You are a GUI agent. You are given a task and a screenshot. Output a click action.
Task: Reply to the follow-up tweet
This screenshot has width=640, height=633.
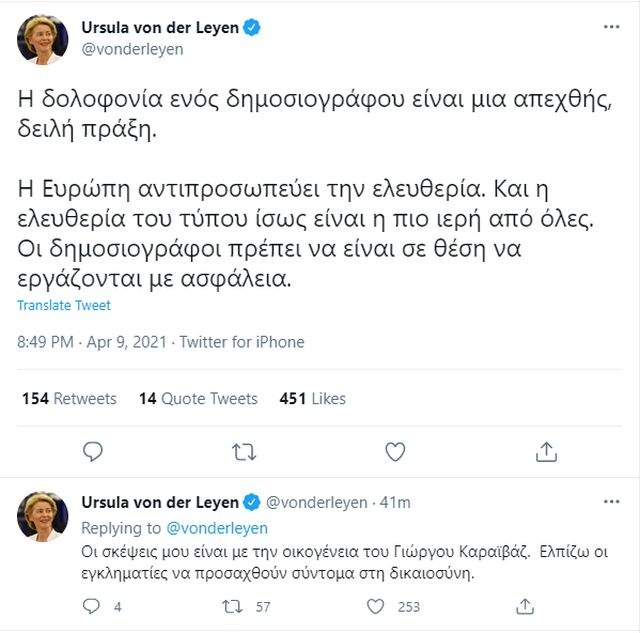[91, 606]
